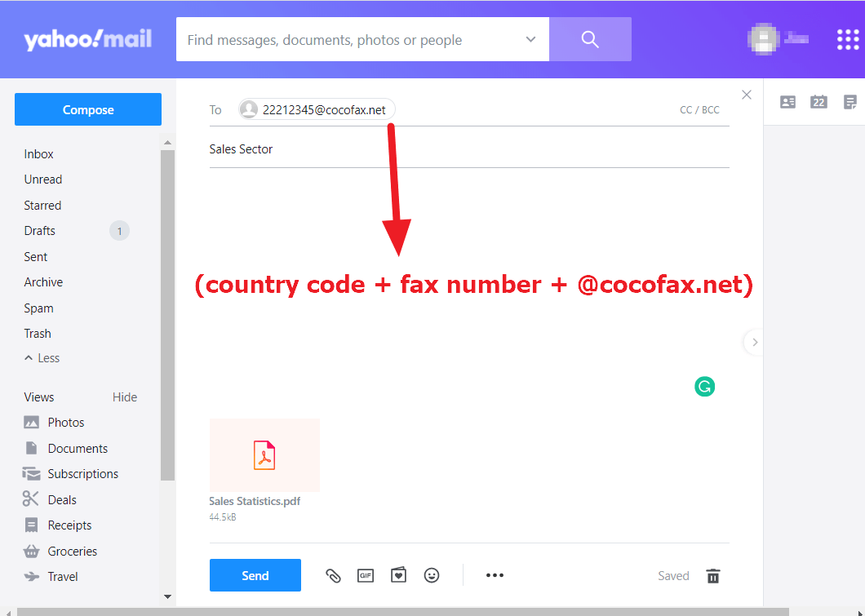Screen dimensions: 865x616
Task: Open the Contacts side panel icon
Action: pyautogui.click(x=787, y=102)
